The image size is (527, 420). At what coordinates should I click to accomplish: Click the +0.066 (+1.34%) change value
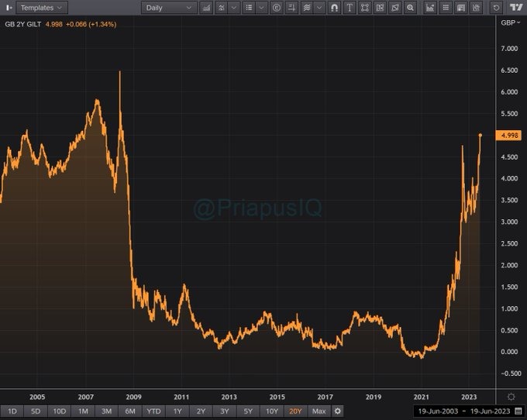tap(91, 24)
